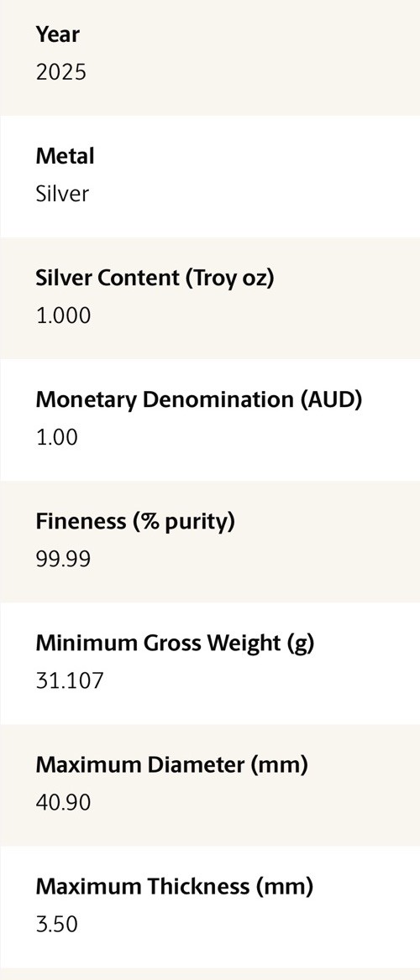The width and height of the screenshot is (420, 980).
Task: Click the Year row background
Action: point(210,57)
